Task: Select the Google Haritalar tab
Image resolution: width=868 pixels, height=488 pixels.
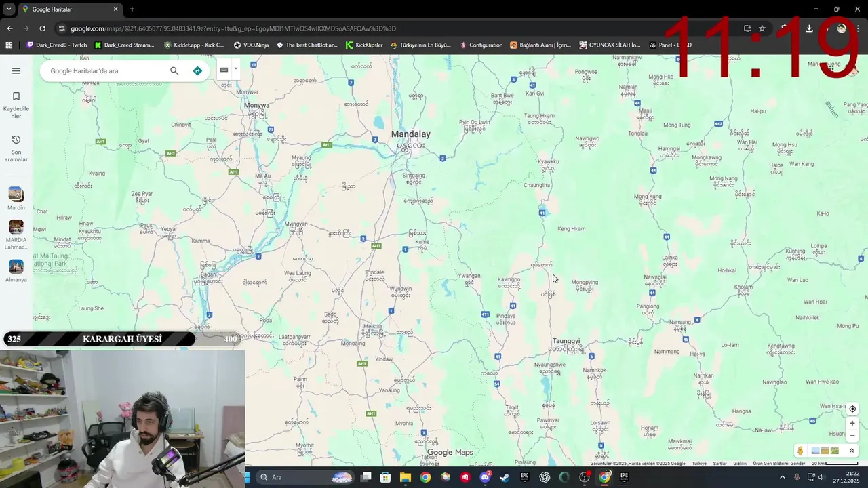Action: pos(70,9)
